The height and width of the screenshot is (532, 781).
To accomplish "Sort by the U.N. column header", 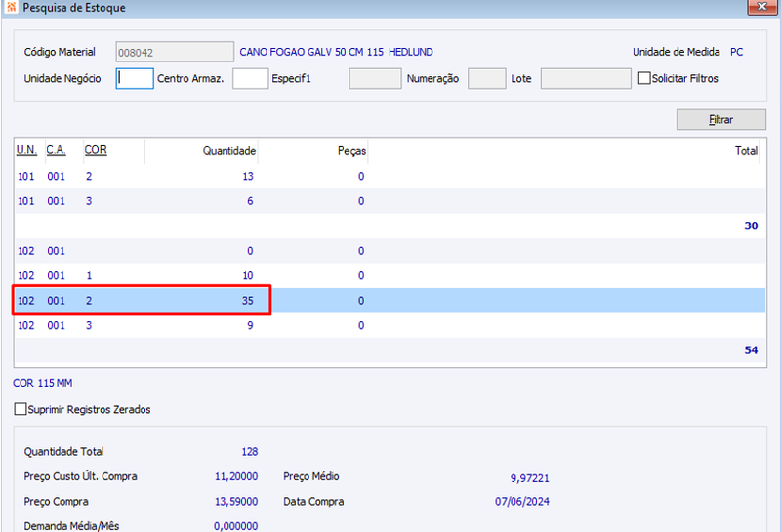I will pos(26,150).
